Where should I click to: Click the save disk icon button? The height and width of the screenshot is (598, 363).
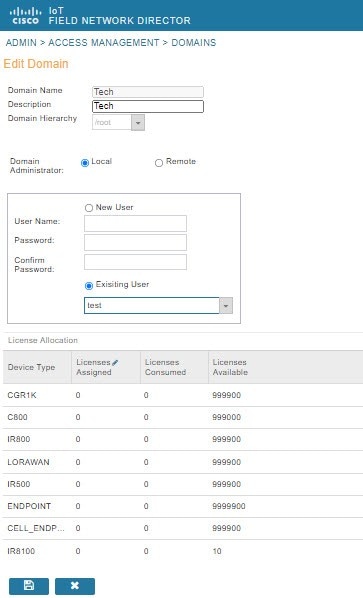point(29,586)
